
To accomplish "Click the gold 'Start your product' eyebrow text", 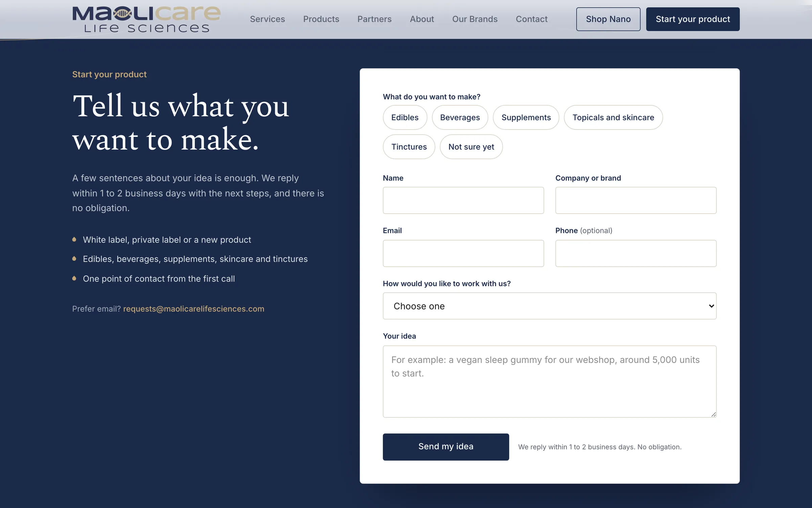I will 109,75.
